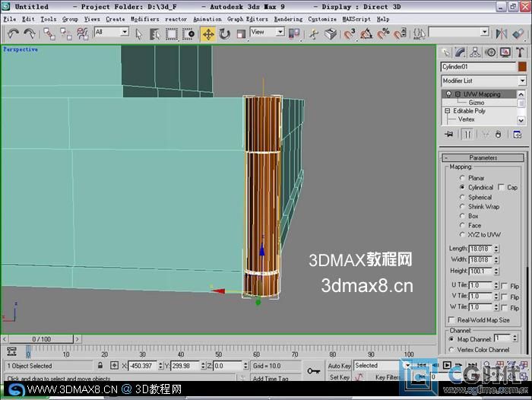Switch to the Display command panel tab
The image size is (532, 400).
(505, 52)
